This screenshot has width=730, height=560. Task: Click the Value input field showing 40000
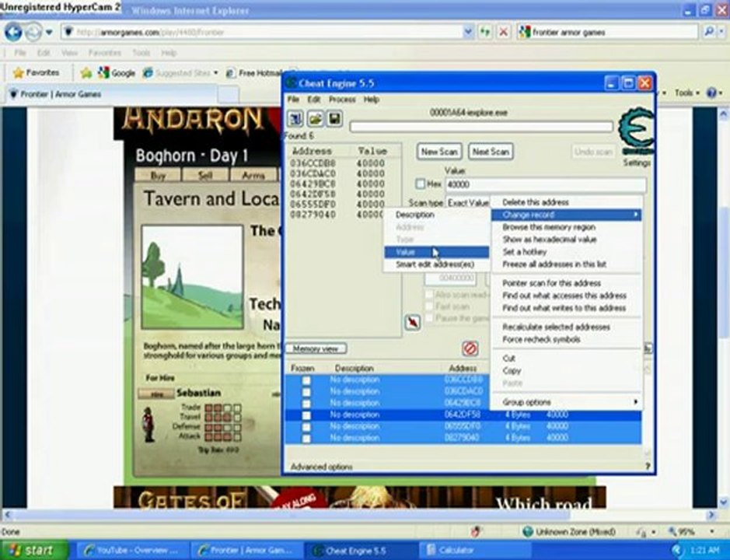click(x=546, y=184)
